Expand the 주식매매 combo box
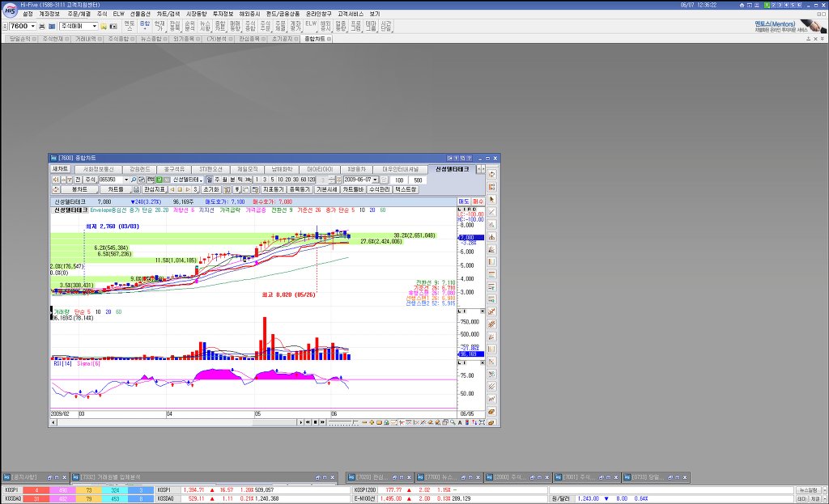Screen dimensions: 829x504 pyautogui.click(x=95, y=26)
